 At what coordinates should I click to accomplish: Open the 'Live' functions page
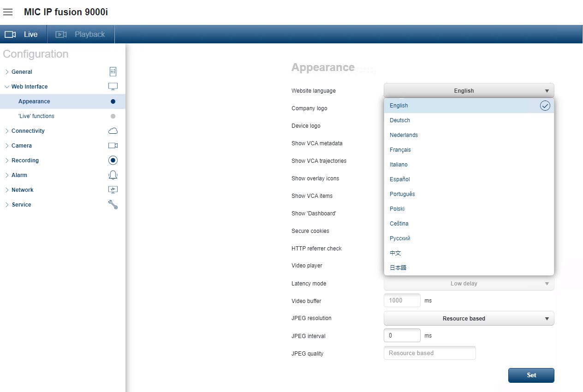(x=63, y=116)
